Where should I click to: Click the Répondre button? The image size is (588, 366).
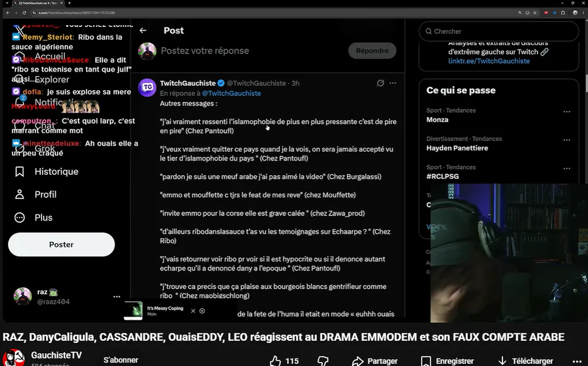point(372,51)
